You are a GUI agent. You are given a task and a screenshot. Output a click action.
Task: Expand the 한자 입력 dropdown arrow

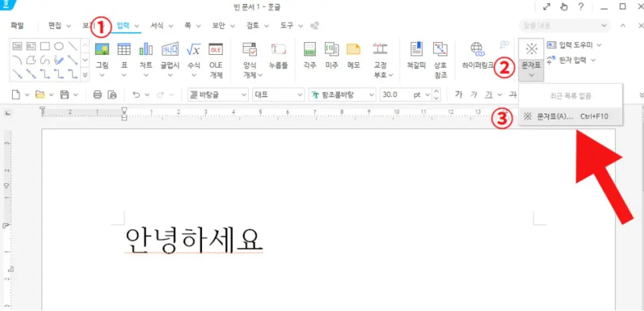point(593,60)
